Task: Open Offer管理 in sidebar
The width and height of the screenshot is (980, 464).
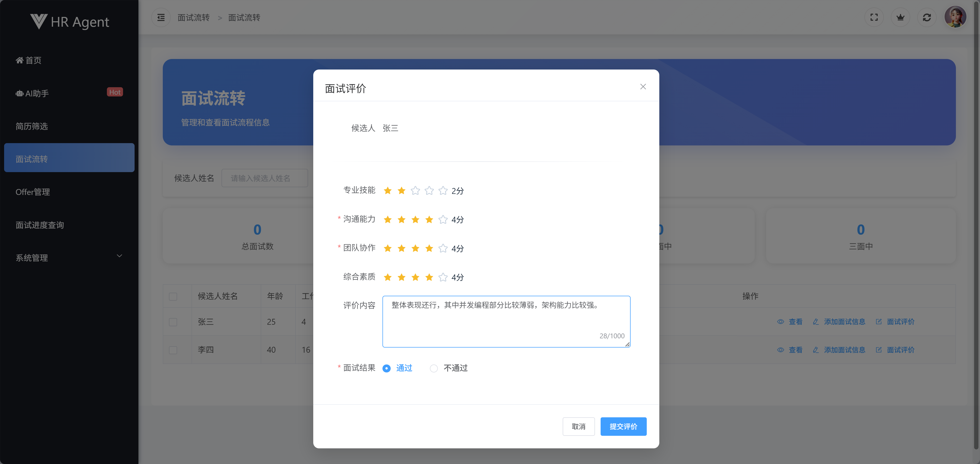Action: point(33,192)
